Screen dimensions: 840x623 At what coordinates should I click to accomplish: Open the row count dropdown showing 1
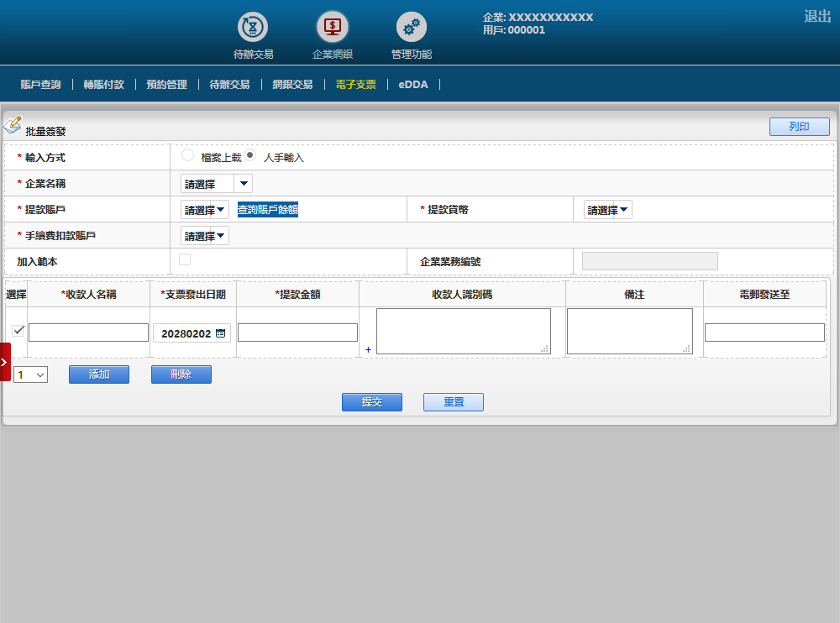pos(30,374)
